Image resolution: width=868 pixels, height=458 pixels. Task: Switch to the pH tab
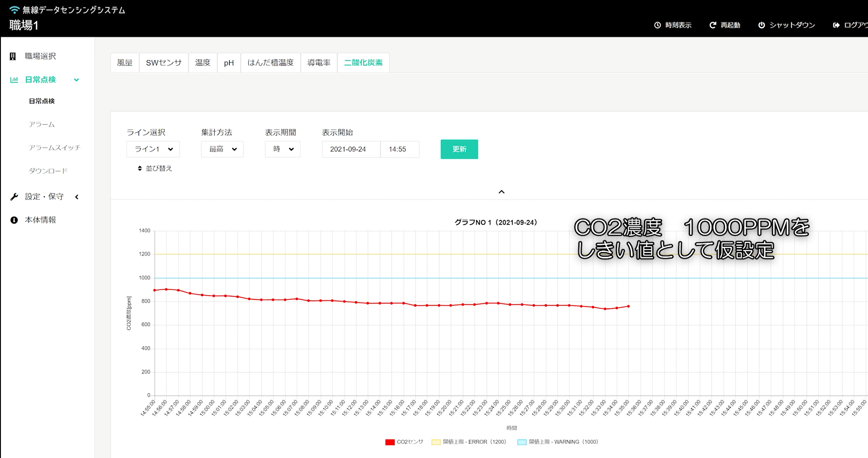tap(229, 63)
